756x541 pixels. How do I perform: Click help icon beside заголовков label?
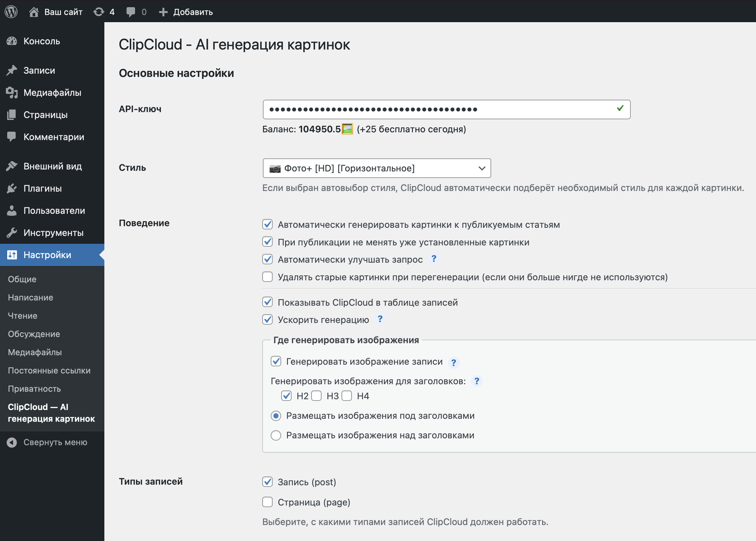[477, 381]
